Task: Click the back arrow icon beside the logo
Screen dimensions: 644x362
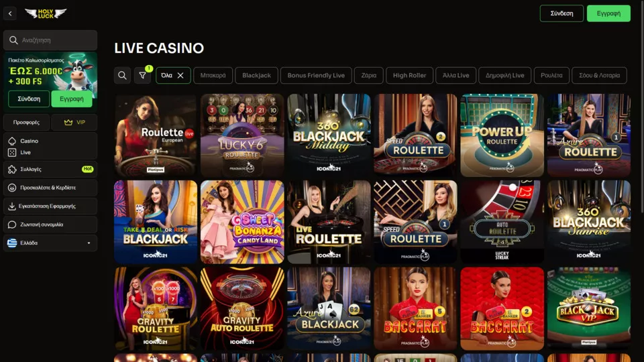Action: [x=10, y=13]
